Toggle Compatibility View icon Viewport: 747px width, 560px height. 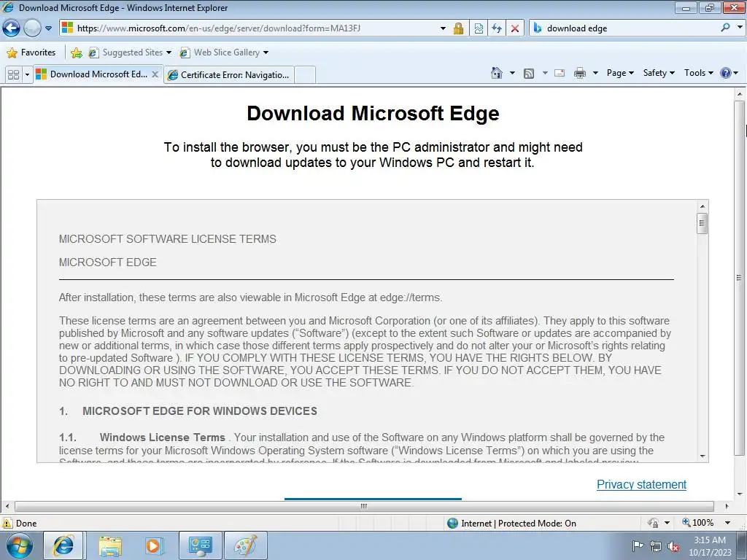coord(479,28)
